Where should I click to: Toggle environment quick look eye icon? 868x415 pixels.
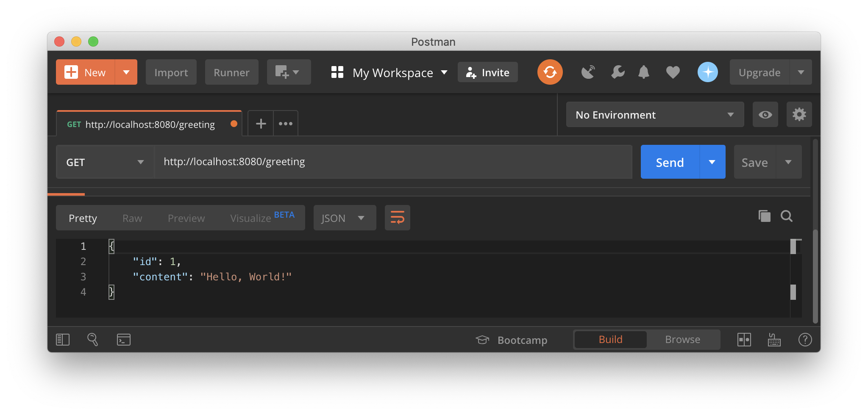click(x=765, y=115)
